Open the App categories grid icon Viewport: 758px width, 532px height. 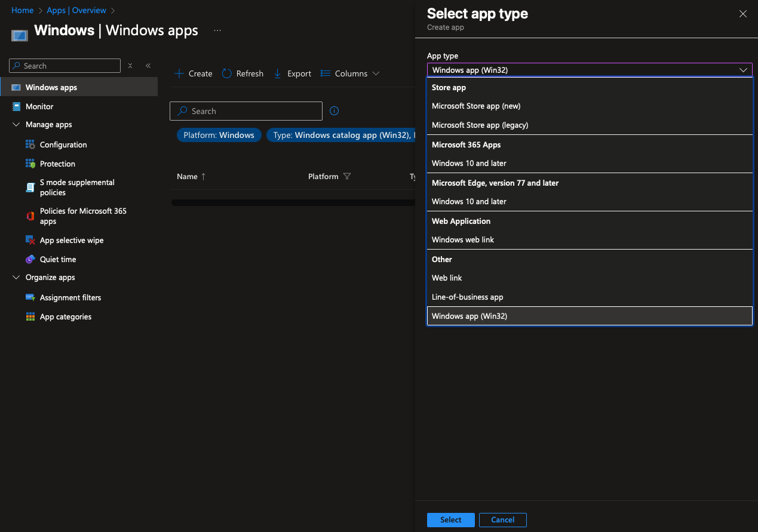(x=30, y=316)
